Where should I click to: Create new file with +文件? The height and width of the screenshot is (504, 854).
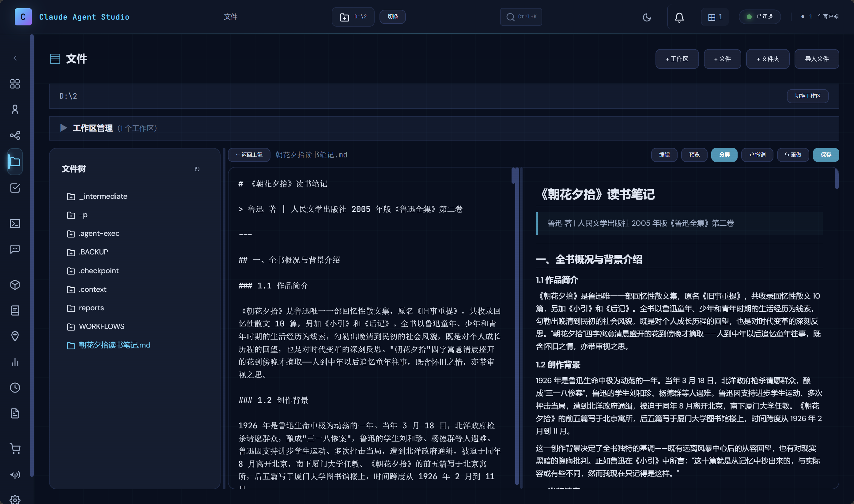(x=722, y=59)
